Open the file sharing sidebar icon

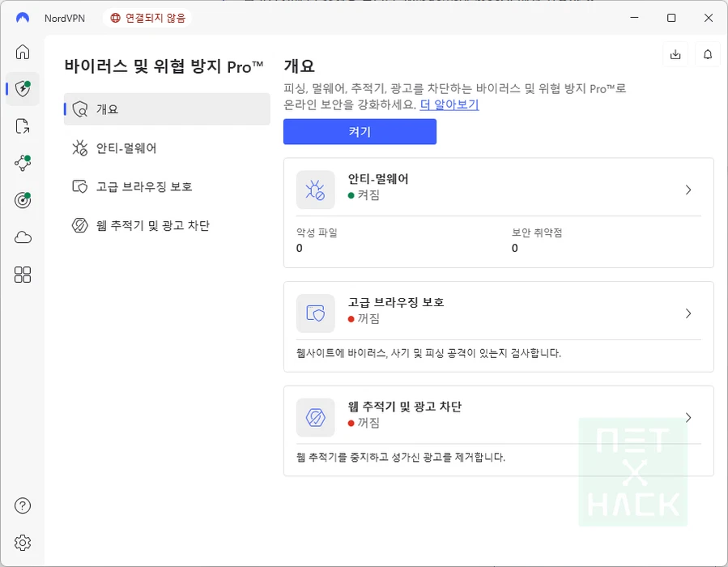click(23, 126)
